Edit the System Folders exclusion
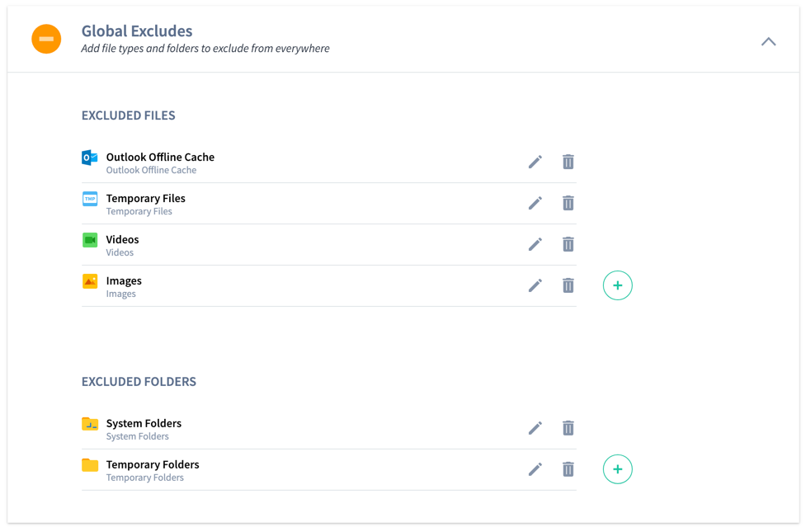This screenshot has width=806, height=532. click(x=535, y=428)
